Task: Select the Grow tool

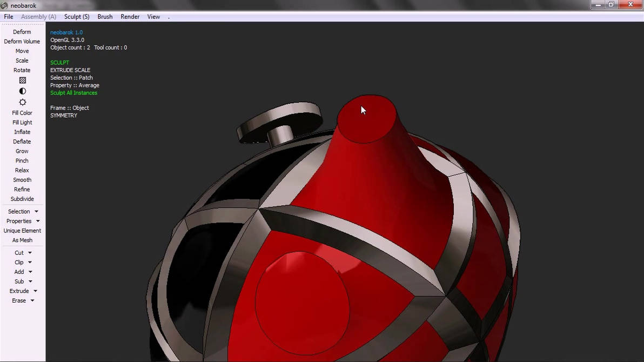Action: pos(22,151)
